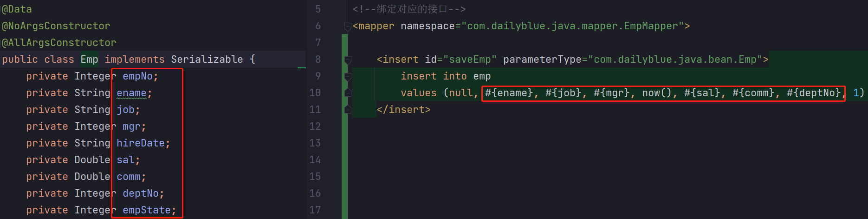Select the mgr field name

[x=131, y=126]
